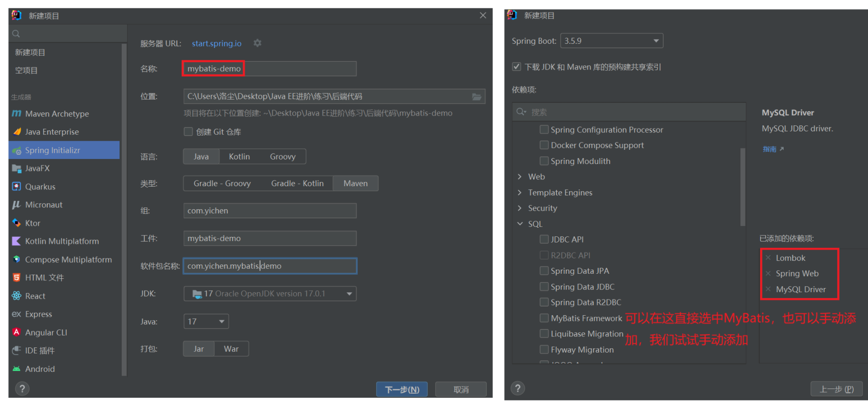The width and height of the screenshot is (868, 406).
Task: Click the dependency list scrollbar
Action: pos(743,187)
